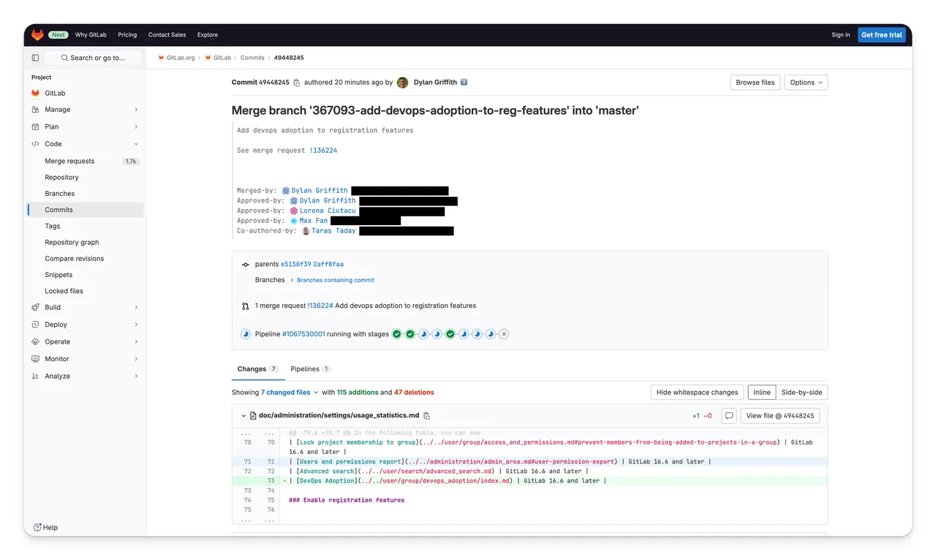
Task: Click Get free trial button
Action: click(x=881, y=34)
